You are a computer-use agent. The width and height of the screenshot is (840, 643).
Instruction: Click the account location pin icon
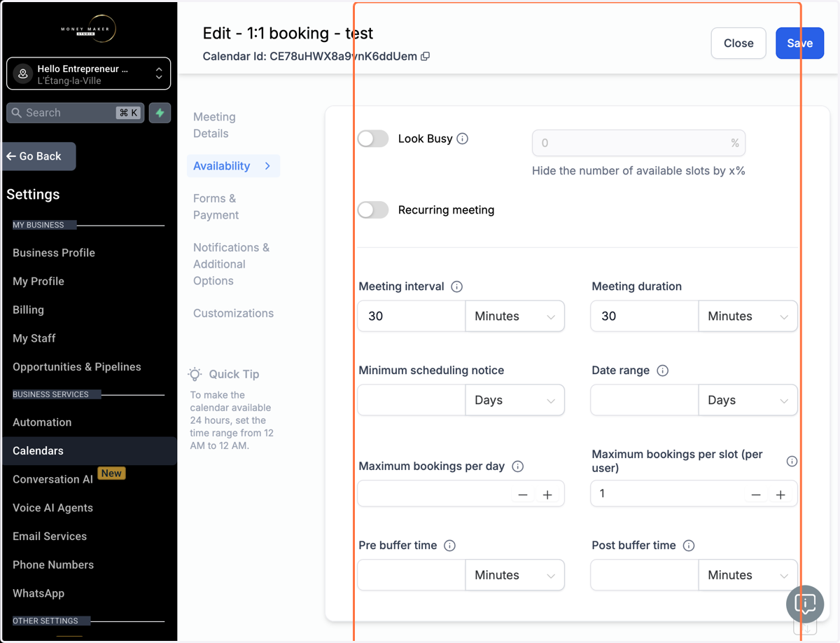click(23, 74)
